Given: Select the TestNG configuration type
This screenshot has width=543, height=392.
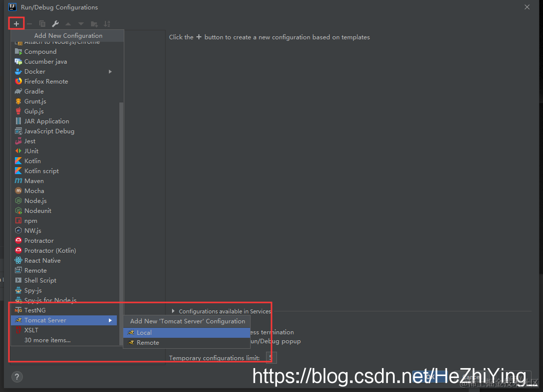Looking at the screenshot, I should (64, 310).
